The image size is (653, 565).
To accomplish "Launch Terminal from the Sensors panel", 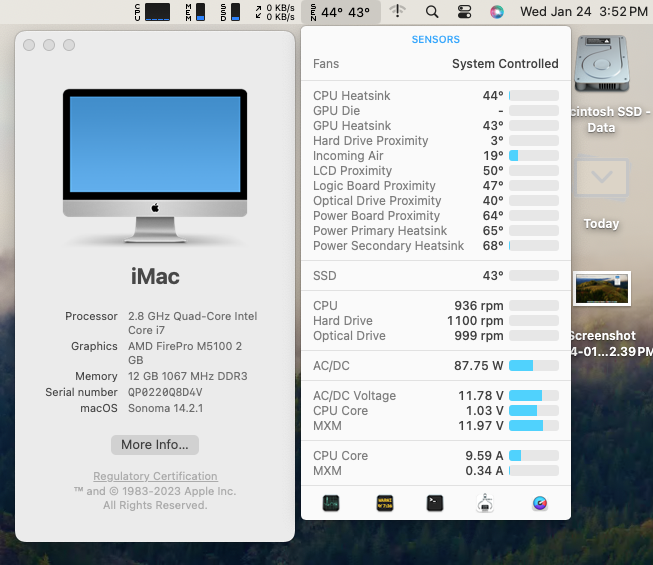I will tap(435, 503).
